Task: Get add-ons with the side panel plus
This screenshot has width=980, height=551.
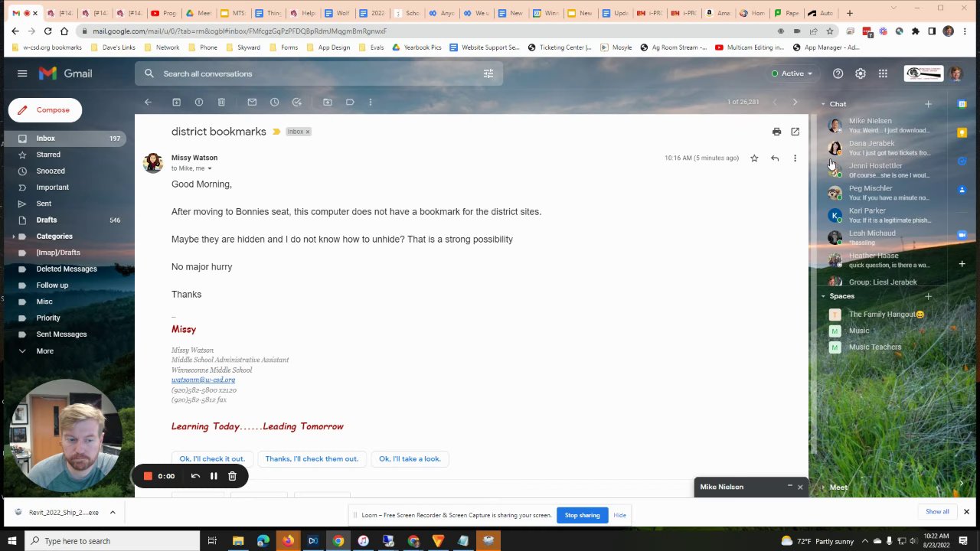Action: [x=962, y=264]
